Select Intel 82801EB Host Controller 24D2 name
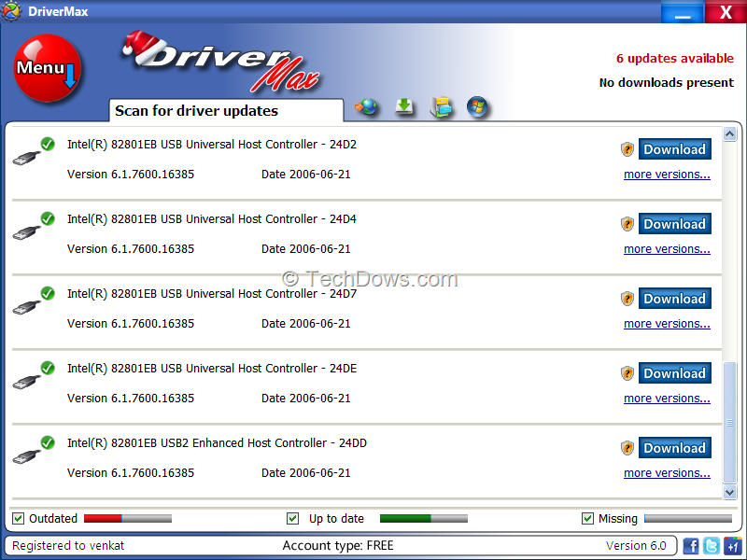The height and width of the screenshot is (560, 747). tap(212, 145)
